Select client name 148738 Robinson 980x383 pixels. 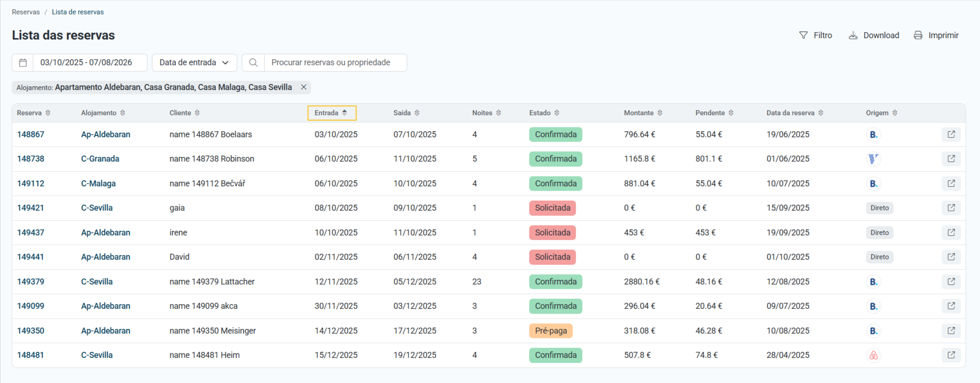click(x=212, y=159)
